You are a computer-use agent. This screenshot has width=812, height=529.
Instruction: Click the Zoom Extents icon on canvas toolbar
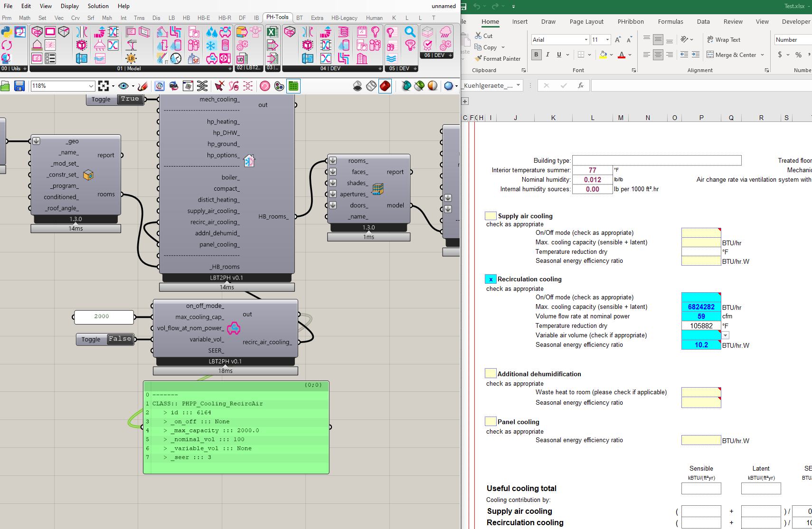tap(104, 86)
